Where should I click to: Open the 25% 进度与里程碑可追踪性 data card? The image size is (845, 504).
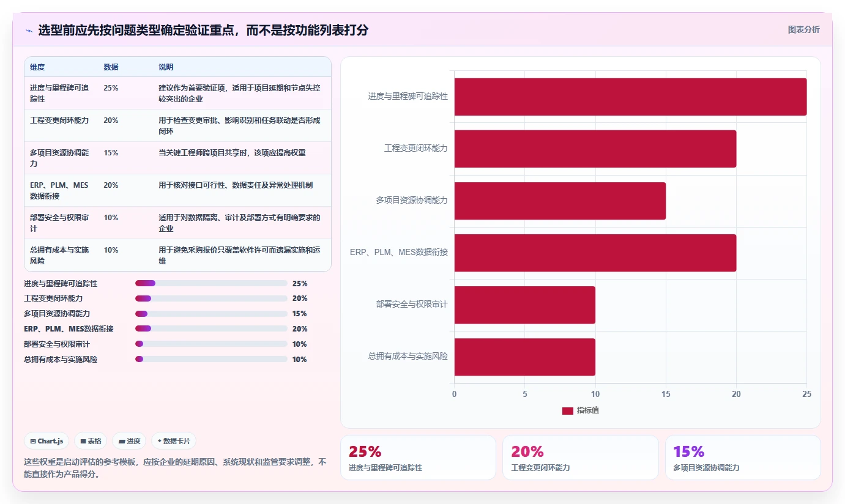tap(418, 458)
